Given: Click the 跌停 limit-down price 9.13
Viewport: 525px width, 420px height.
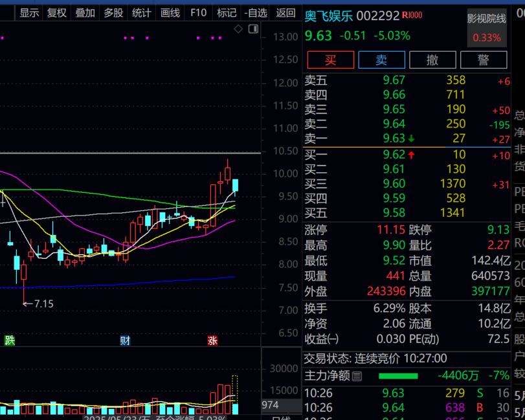Looking at the screenshot, I should click(498, 230).
